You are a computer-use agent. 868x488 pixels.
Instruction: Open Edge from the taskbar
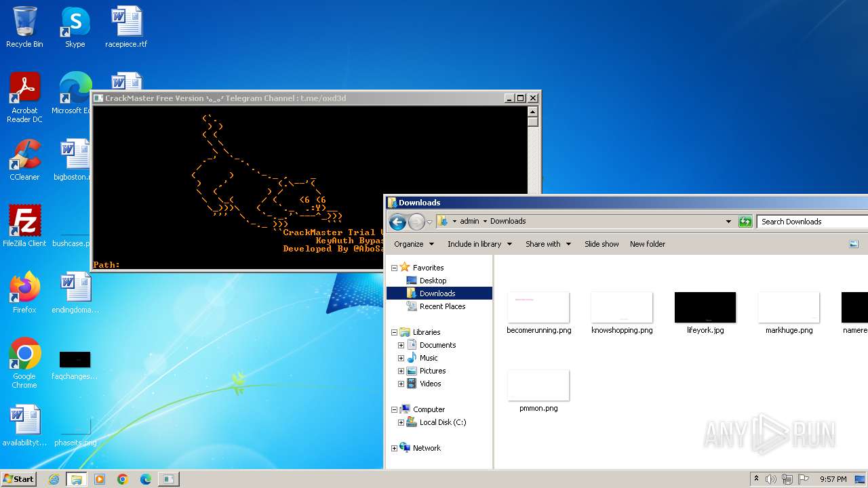[146, 479]
